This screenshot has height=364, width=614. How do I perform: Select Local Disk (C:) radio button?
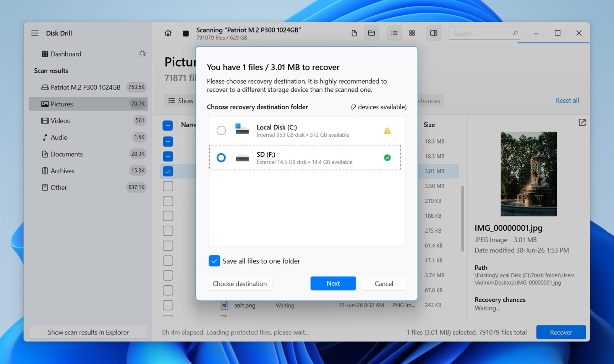pos(221,131)
